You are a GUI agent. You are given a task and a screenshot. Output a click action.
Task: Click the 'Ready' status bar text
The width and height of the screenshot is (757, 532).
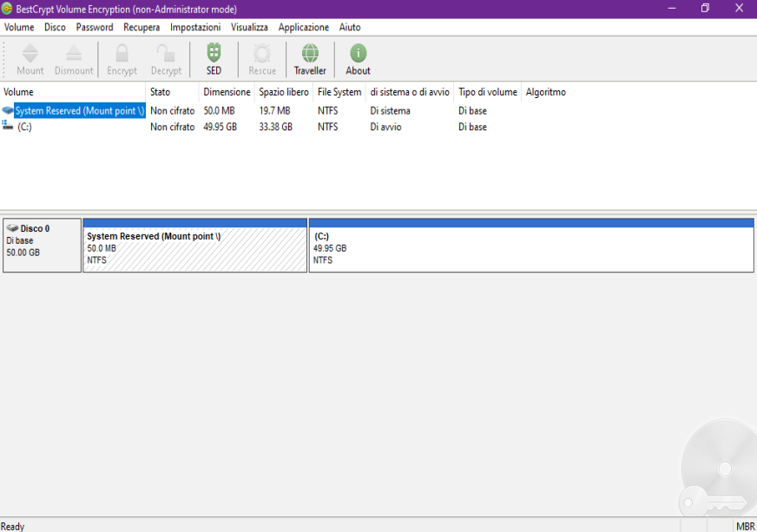(12, 526)
